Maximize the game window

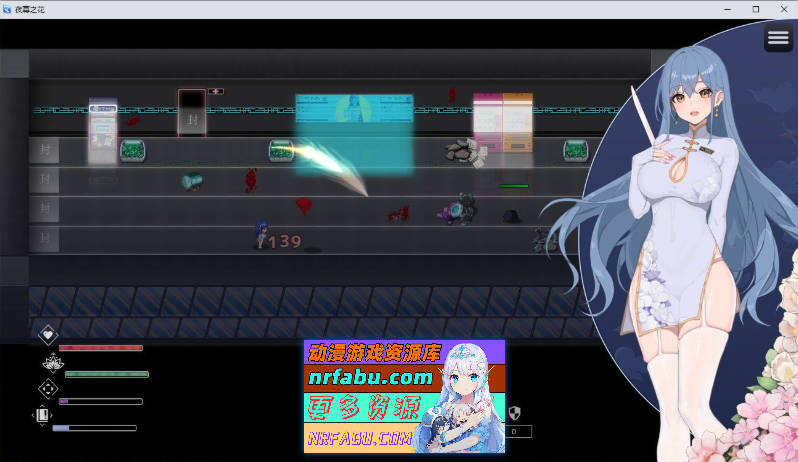755,9
